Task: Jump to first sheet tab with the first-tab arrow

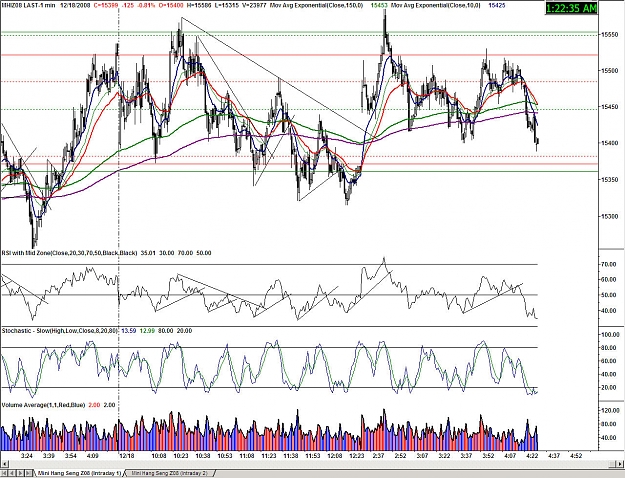Action: point(4,473)
